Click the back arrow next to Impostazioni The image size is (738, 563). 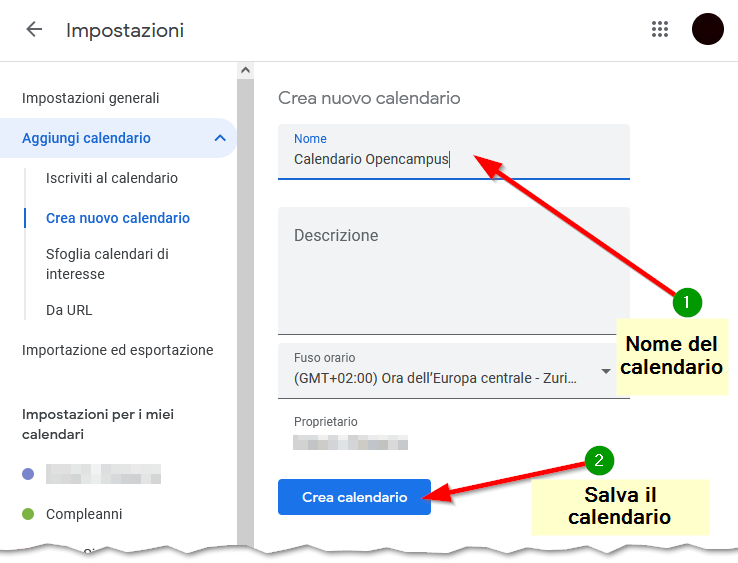click(34, 29)
